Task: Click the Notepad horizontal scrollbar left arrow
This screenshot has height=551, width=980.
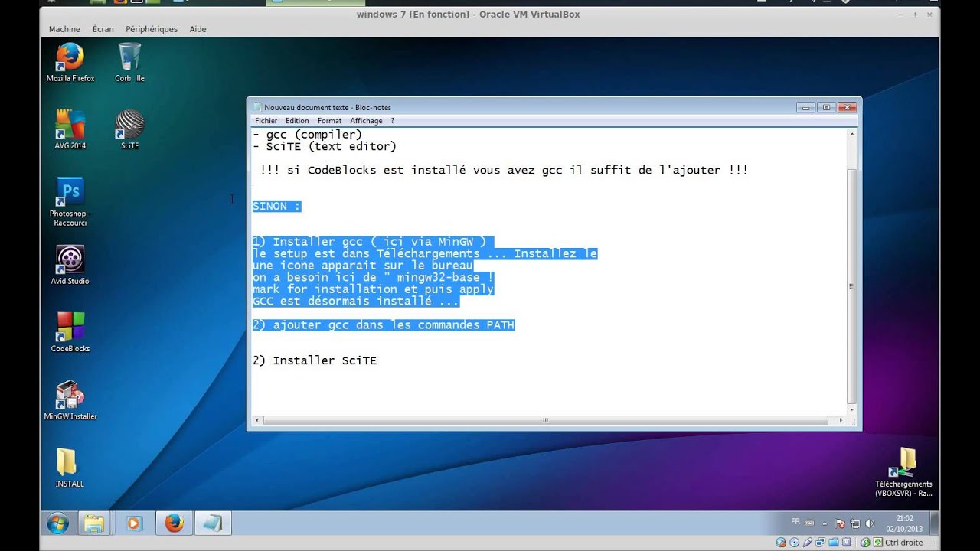Action: coord(257,420)
